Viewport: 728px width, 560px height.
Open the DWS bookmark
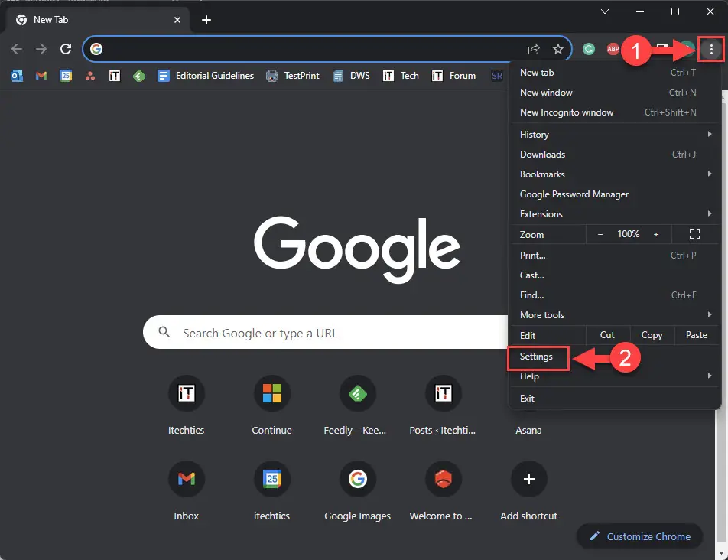352,75
